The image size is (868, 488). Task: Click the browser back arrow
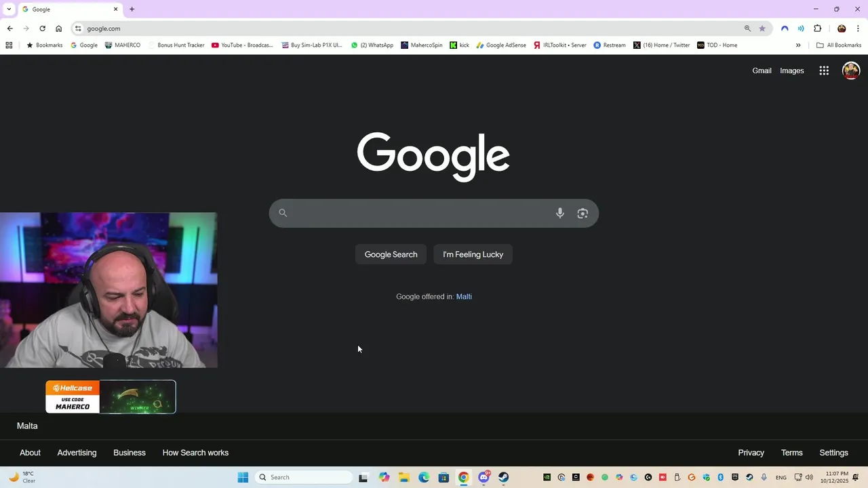9,28
